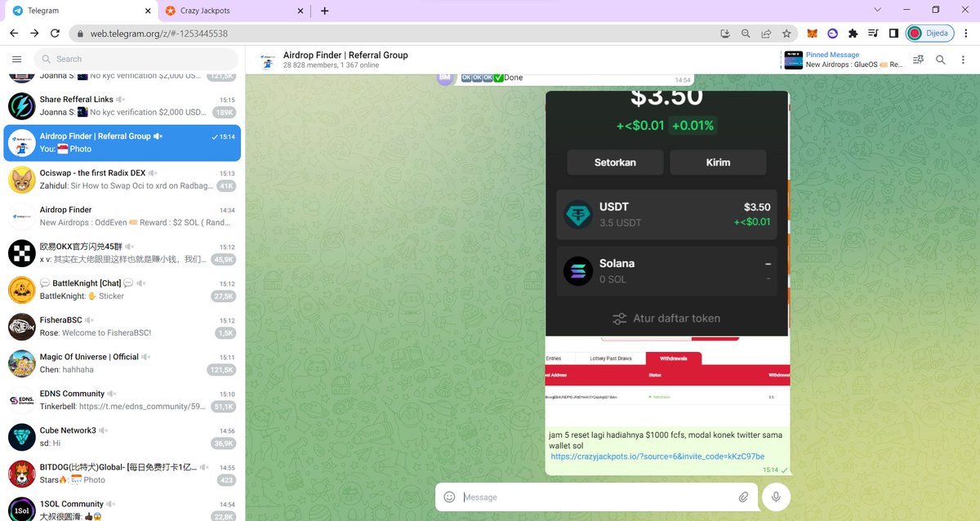Close the Telegram browser tab
Viewport: 980px width, 521px height.
[x=146, y=11]
